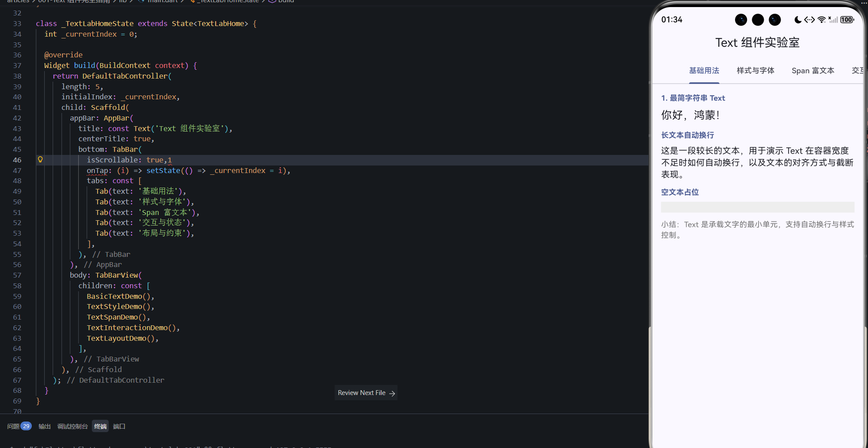Tap the app title Text 组件实验室 on phone
The image size is (868, 448).
[x=758, y=43]
